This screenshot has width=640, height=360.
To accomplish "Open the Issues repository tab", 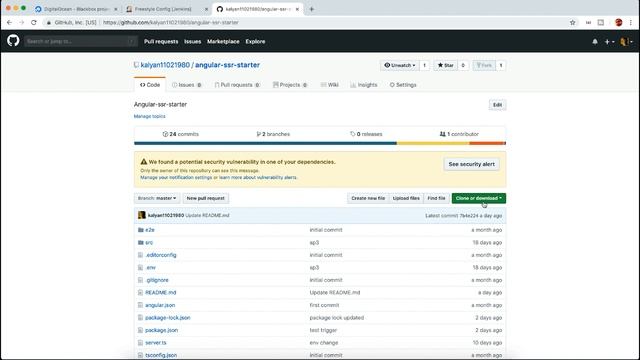I will point(187,85).
